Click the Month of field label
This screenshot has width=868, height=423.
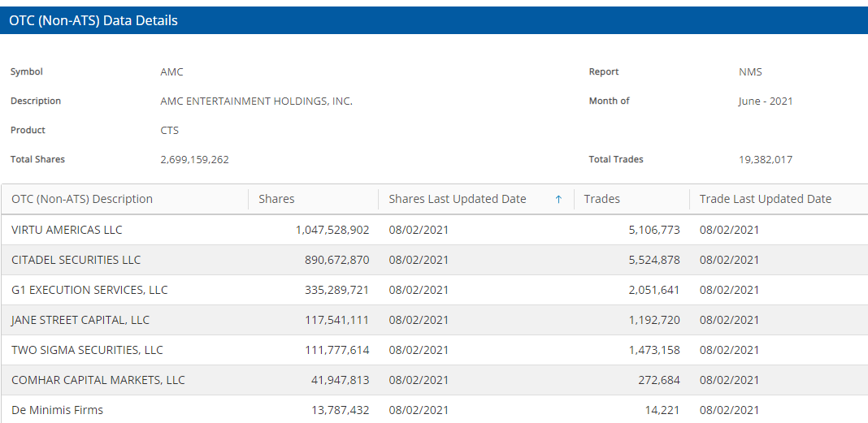pyautogui.click(x=609, y=101)
